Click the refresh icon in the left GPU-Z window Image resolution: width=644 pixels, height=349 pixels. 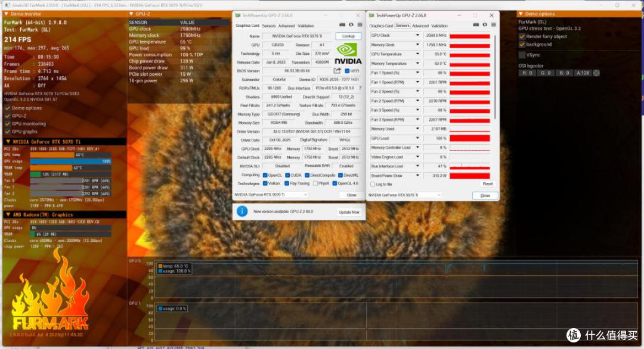point(351,25)
